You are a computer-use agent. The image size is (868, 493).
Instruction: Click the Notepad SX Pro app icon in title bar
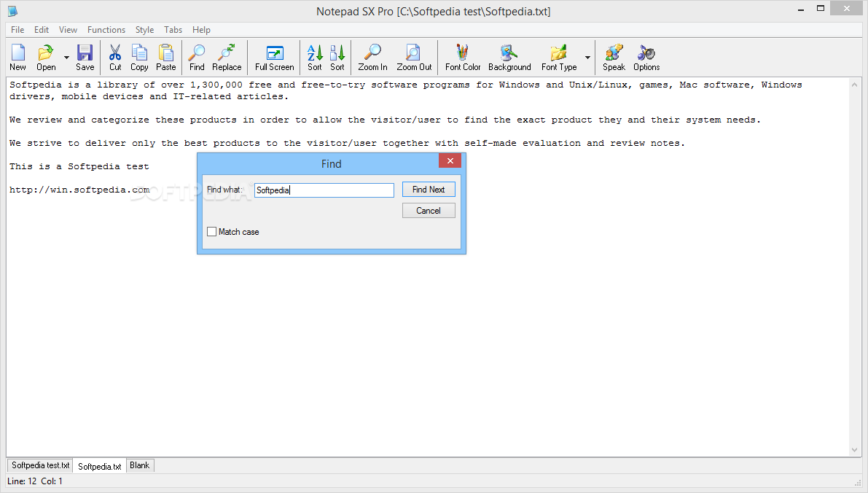[12, 11]
